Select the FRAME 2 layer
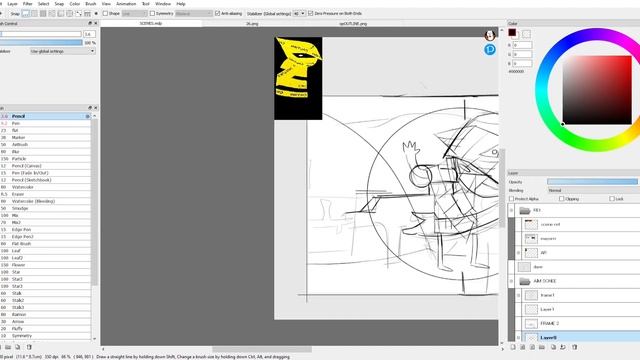Viewport: 640px width, 360px height. coord(577,323)
